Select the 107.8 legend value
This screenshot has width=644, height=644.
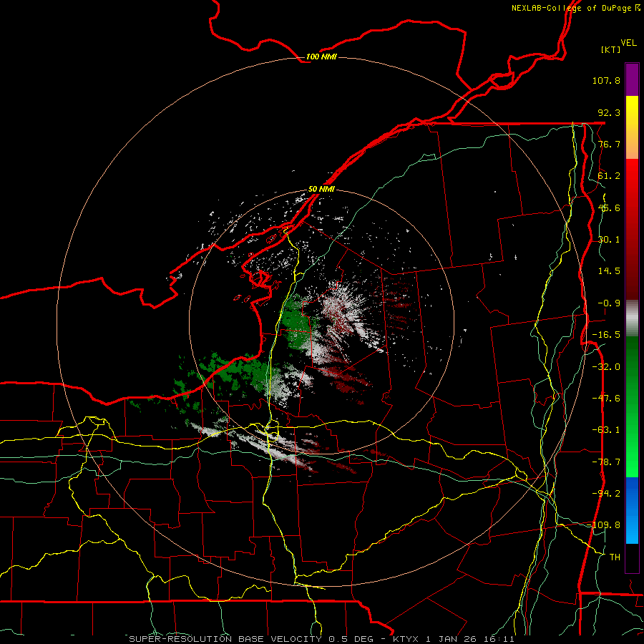[606, 80]
